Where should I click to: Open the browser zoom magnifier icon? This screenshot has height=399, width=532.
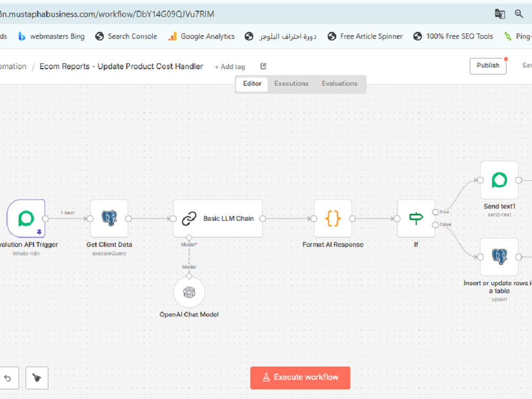519,14
